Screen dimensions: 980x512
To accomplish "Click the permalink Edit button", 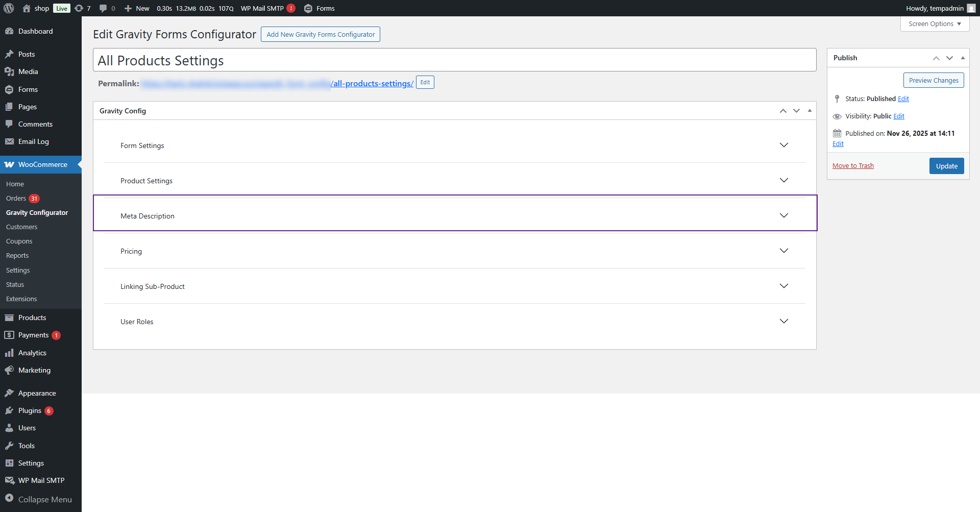I will coord(425,82).
